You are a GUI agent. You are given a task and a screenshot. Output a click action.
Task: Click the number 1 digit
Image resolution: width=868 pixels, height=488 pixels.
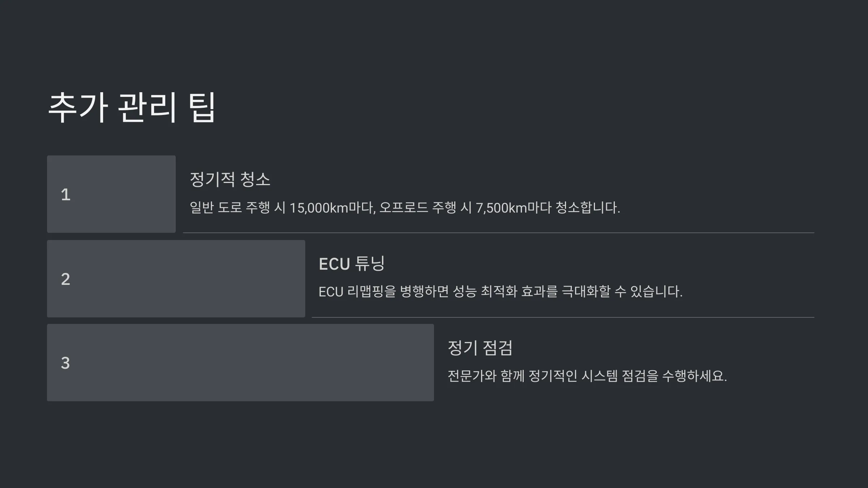[x=65, y=194]
